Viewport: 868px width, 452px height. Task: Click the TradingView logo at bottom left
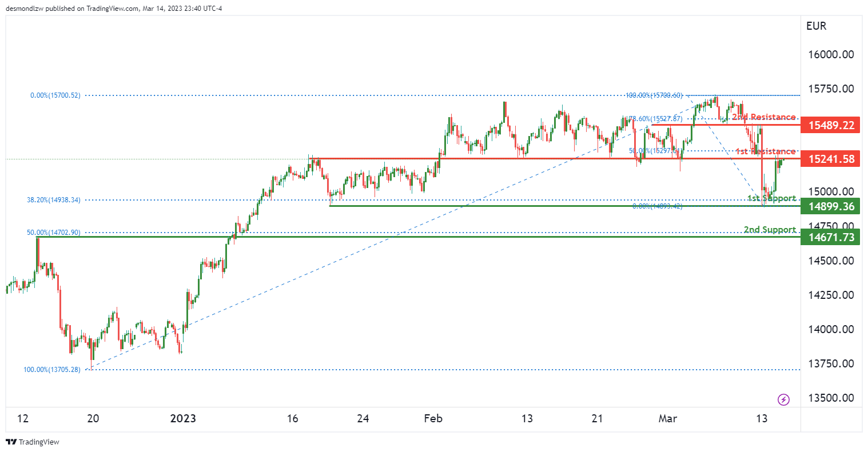coord(33,442)
